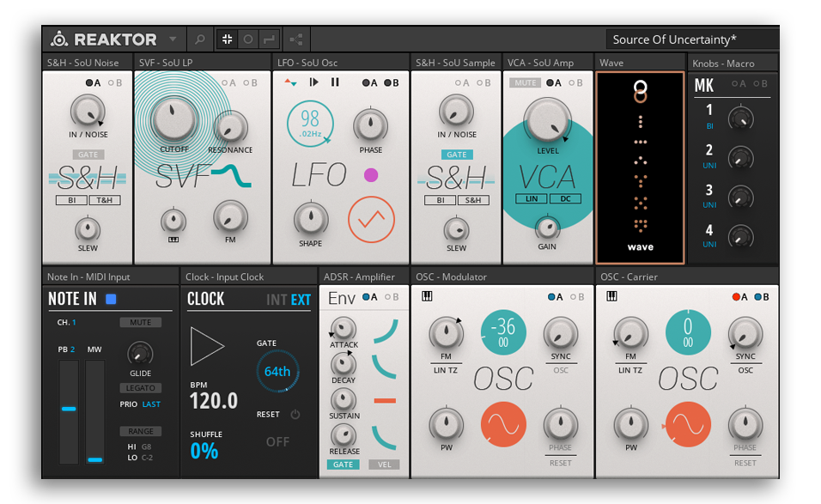Click the -36 pitch display on OSC Modulator
This screenshot has height=504, width=821.
tap(503, 333)
